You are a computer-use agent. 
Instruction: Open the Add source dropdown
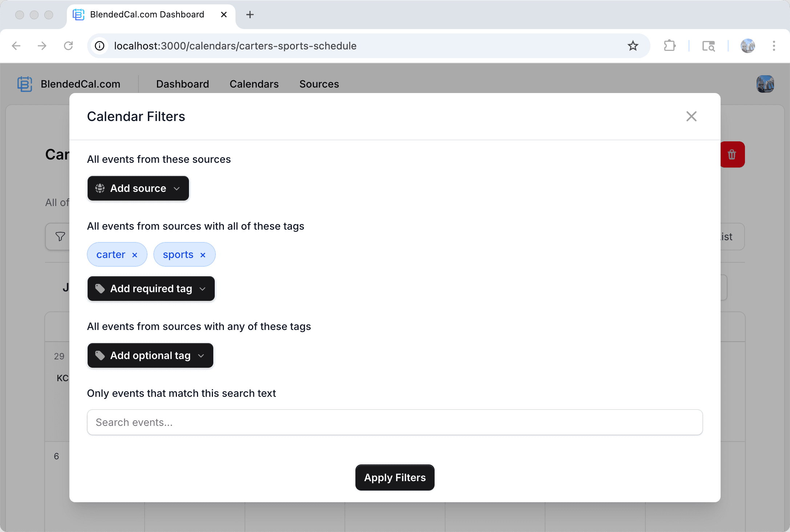(x=138, y=188)
